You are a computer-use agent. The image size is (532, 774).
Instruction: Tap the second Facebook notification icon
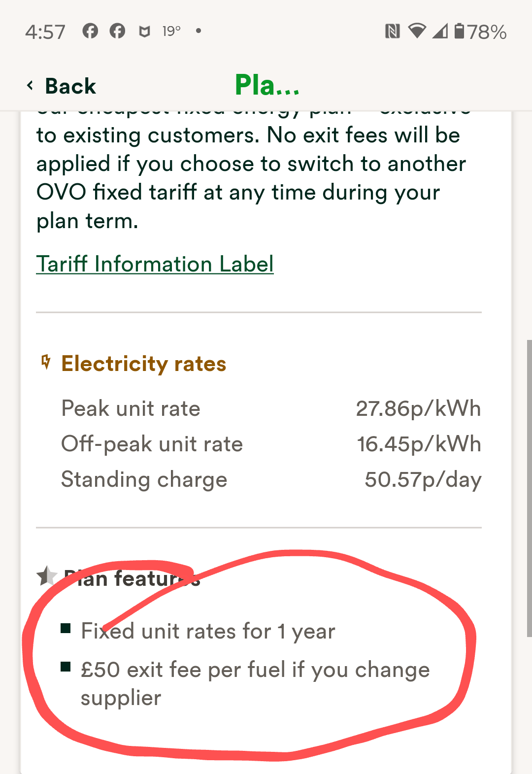117,31
